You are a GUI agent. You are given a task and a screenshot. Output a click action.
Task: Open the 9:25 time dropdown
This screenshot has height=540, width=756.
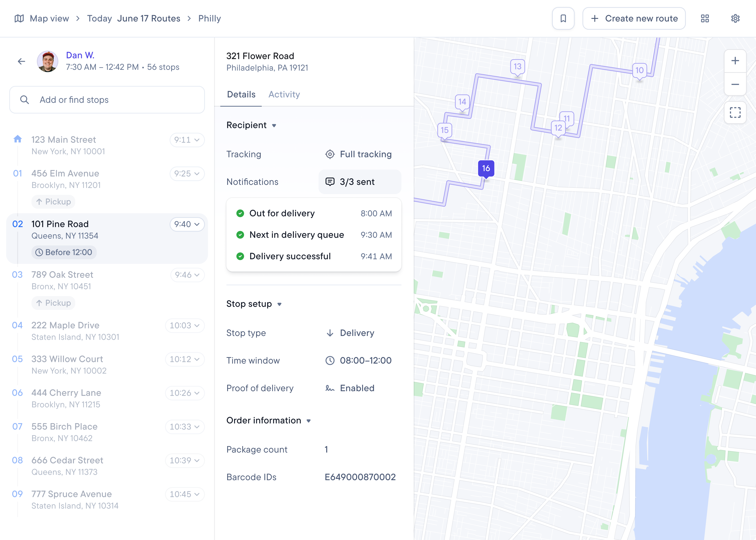187,174
